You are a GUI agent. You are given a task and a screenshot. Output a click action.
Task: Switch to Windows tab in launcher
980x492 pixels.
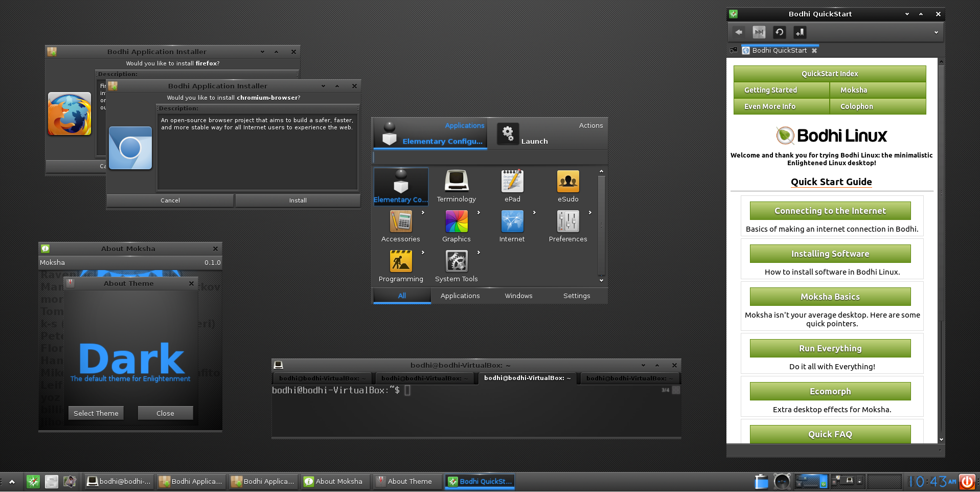[518, 296]
